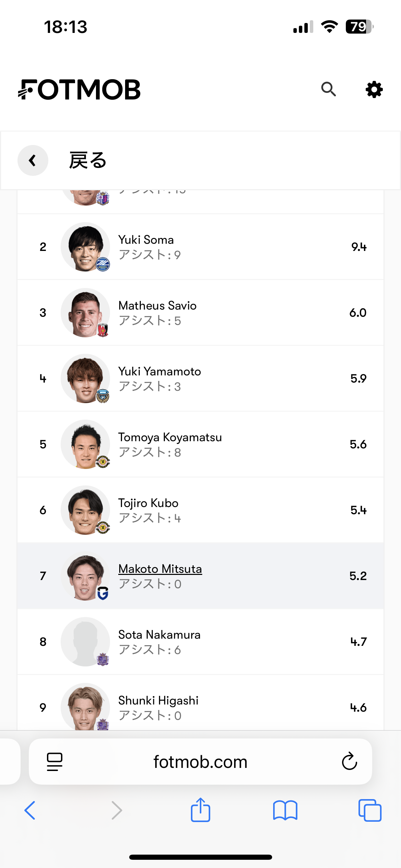
Task: Open Shunki Higashi's player entry
Action: pos(158,701)
